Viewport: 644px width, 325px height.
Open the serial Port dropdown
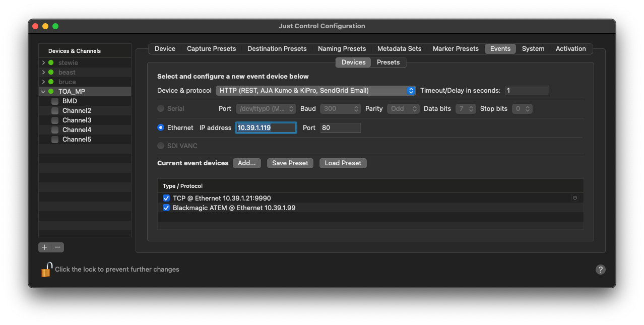266,109
